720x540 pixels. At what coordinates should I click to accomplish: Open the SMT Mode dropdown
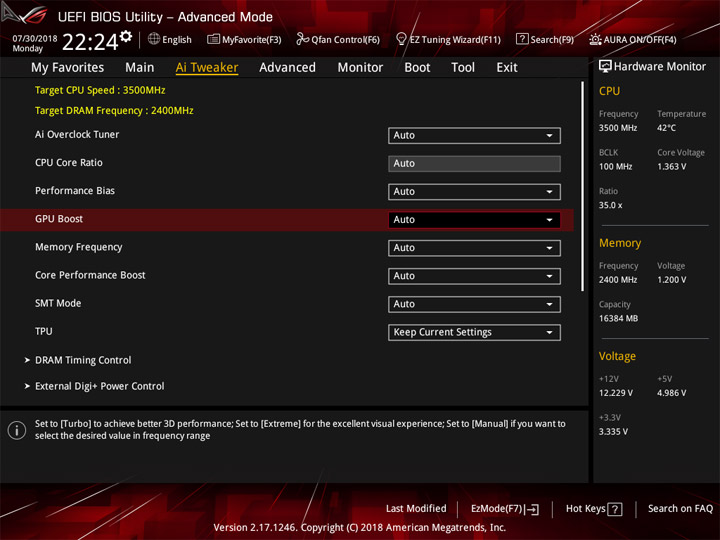coord(474,304)
